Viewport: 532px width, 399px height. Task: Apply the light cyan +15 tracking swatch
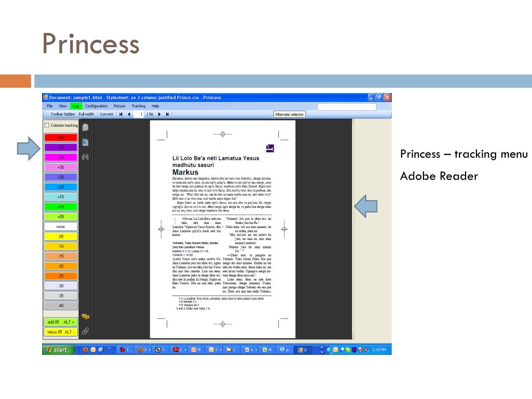(x=61, y=197)
